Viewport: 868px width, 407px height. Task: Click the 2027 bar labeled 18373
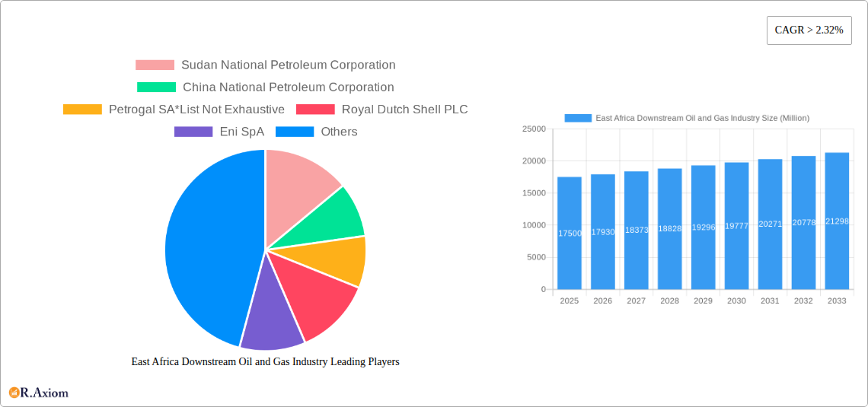click(636, 230)
